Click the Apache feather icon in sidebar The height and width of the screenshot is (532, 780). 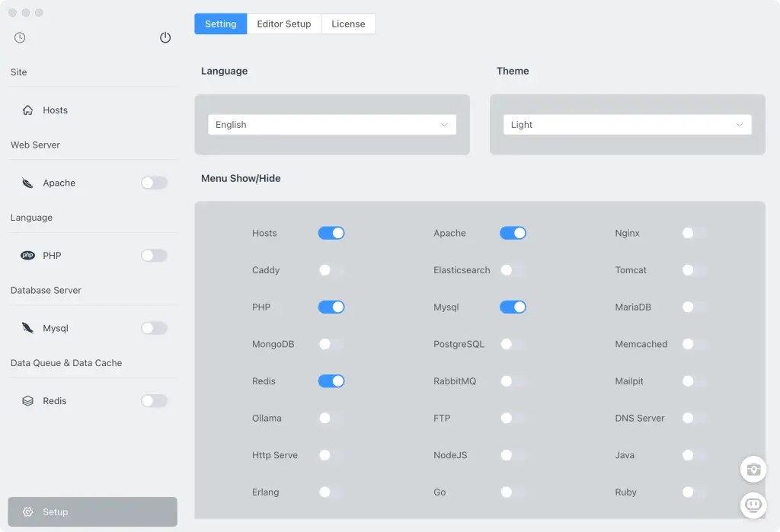pyautogui.click(x=28, y=183)
